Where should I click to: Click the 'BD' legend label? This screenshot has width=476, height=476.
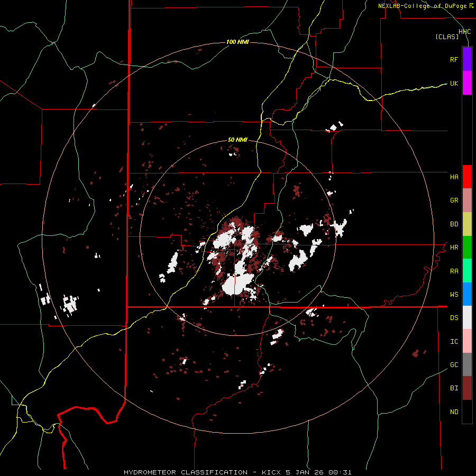[454, 224]
